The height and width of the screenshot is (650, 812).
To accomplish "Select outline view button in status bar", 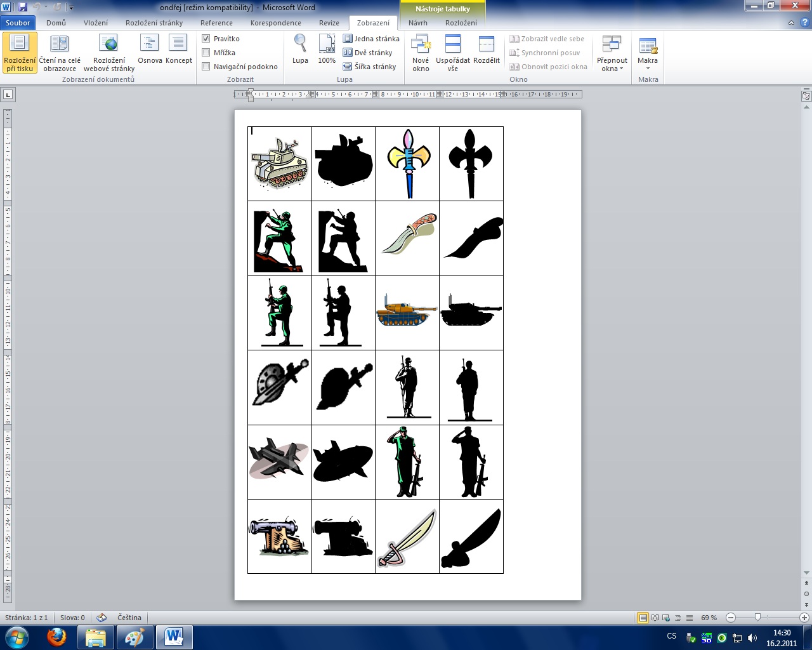I will tap(678, 618).
